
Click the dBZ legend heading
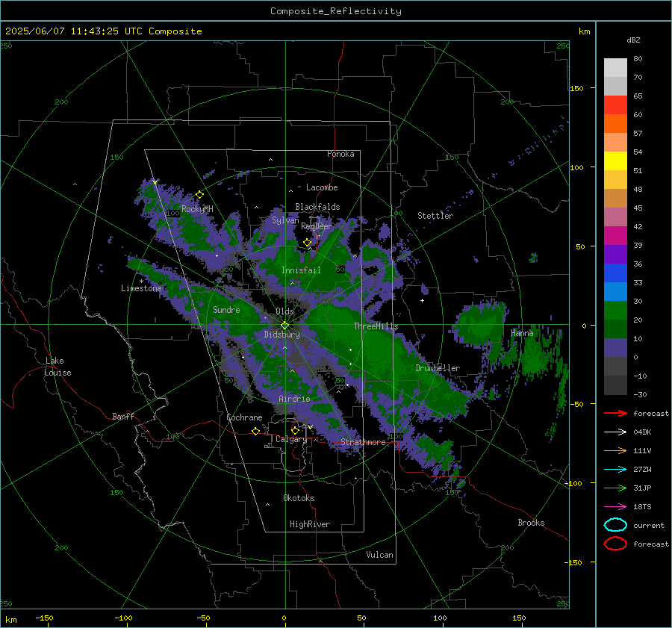(633, 40)
